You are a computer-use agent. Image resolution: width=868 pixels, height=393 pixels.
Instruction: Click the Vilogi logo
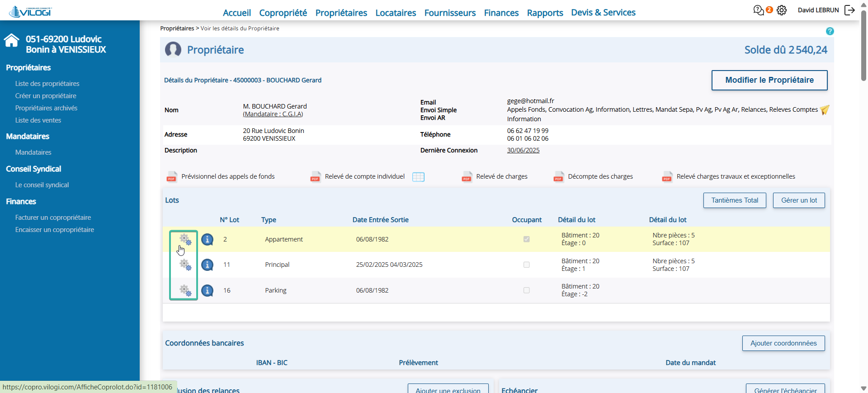point(30,11)
